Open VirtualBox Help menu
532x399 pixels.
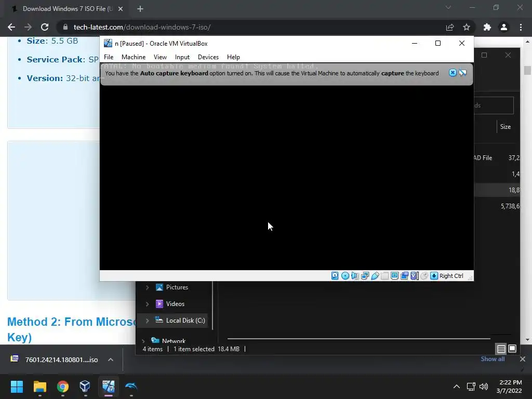click(233, 57)
